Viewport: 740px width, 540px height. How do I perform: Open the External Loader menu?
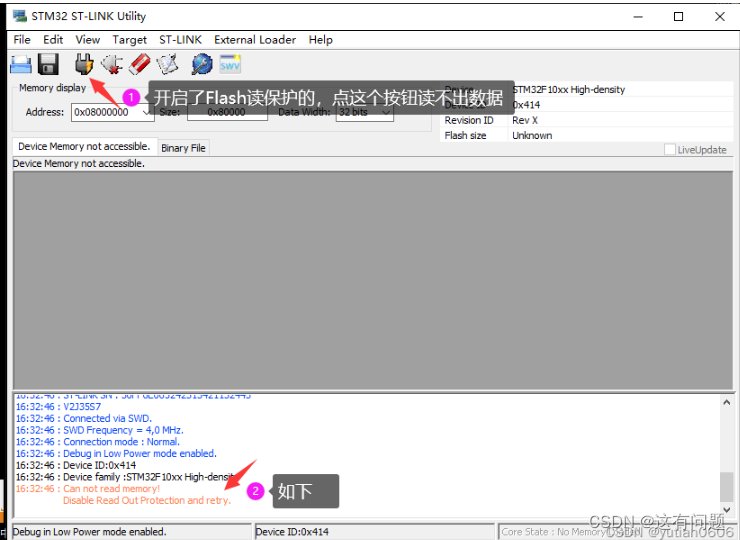click(255, 40)
